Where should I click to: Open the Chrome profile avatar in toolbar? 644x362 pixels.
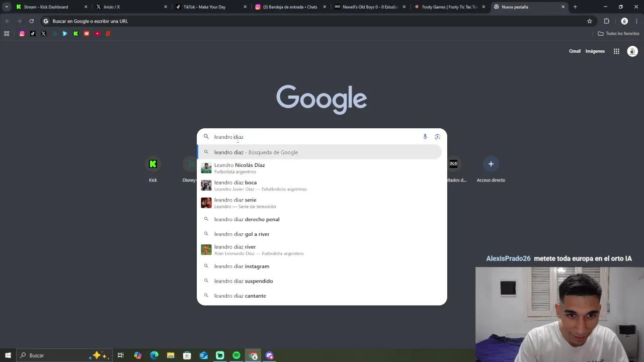(624, 21)
